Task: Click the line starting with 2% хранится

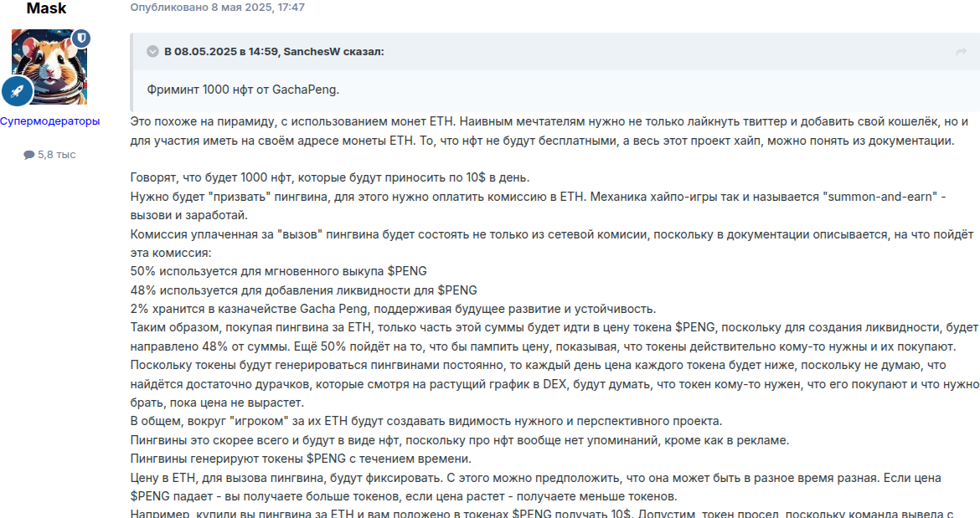Action: (x=394, y=308)
